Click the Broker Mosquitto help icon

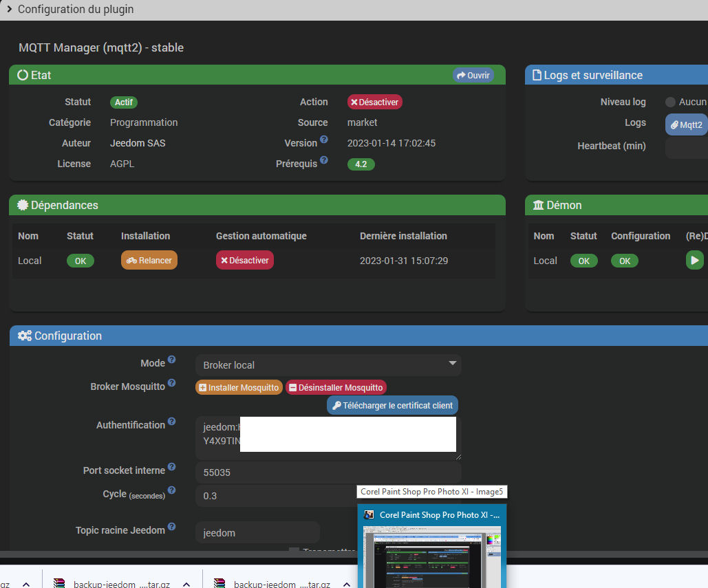point(172,383)
